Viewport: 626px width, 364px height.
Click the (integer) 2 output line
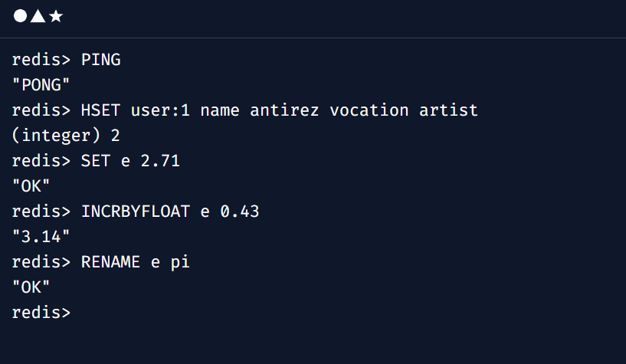[x=66, y=136]
